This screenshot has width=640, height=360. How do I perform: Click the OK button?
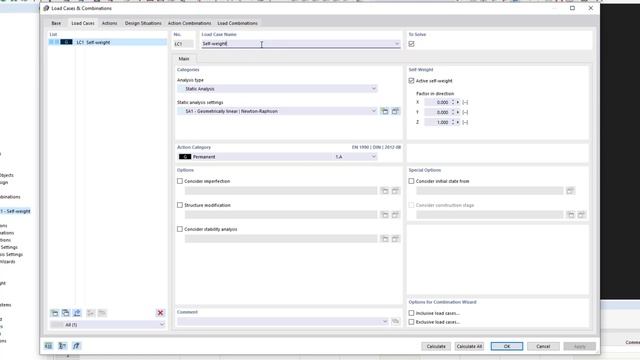pyautogui.click(x=507, y=346)
